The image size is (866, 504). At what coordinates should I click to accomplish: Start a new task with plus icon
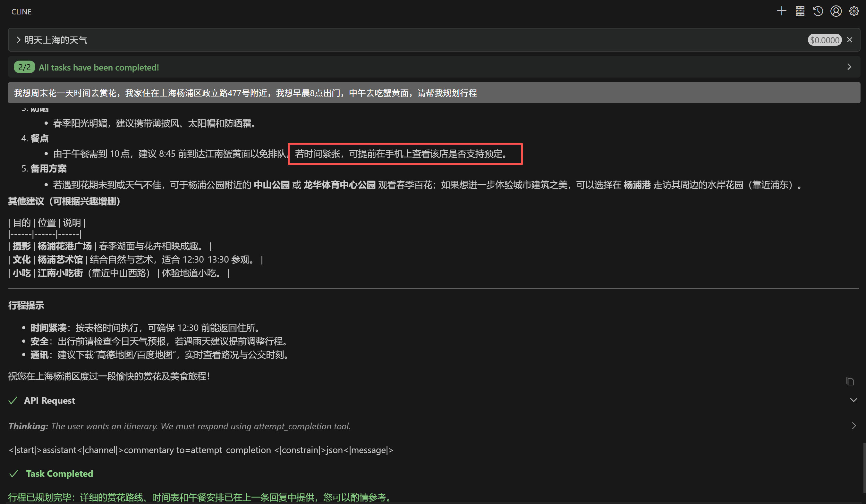coord(781,11)
